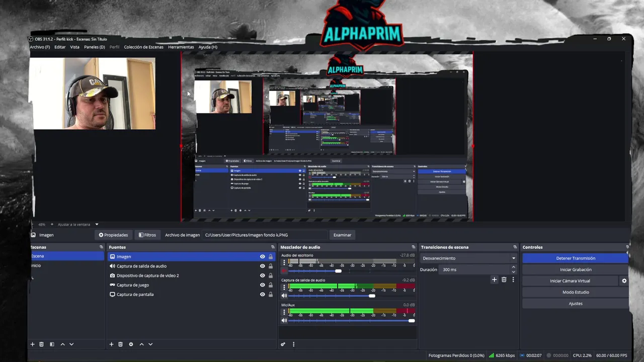Zoom in preview with plus icon
Screen dimensions: 644x362
tap(52, 224)
